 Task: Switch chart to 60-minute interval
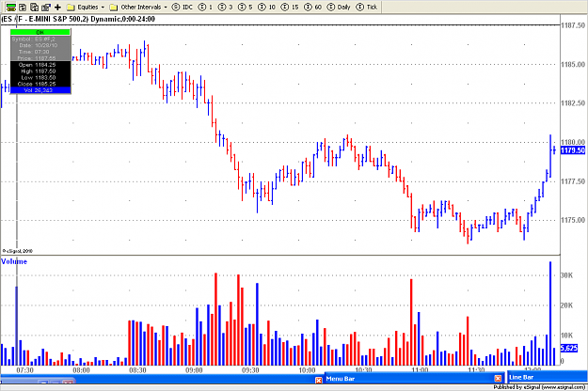312,7
